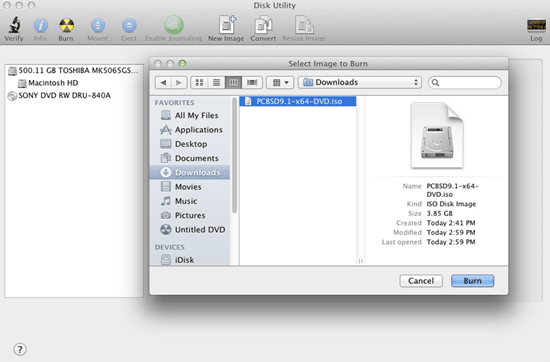Click Created Today 2:41 PM value
This screenshot has width=550, height=362.
[451, 223]
